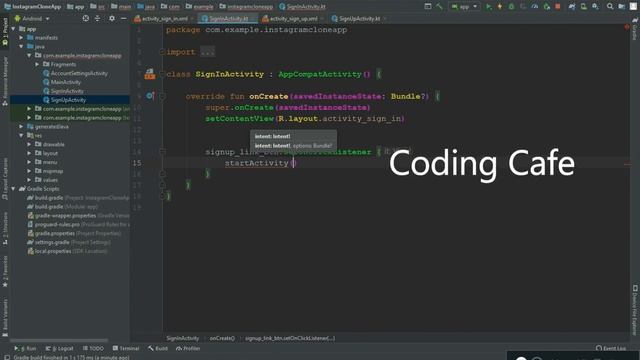Click the import fold marker in gutter

(162, 52)
